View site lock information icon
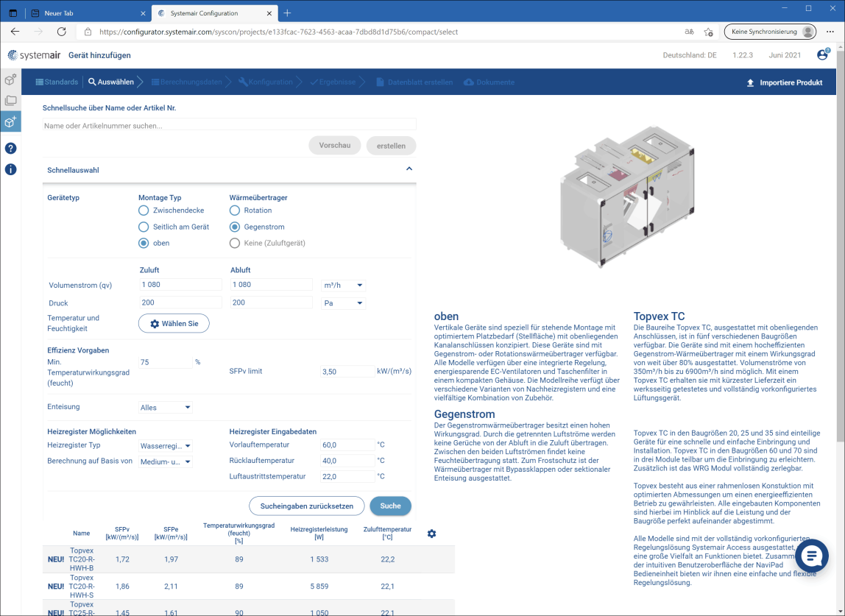This screenshot has height=616, width=845. point(88,32)
